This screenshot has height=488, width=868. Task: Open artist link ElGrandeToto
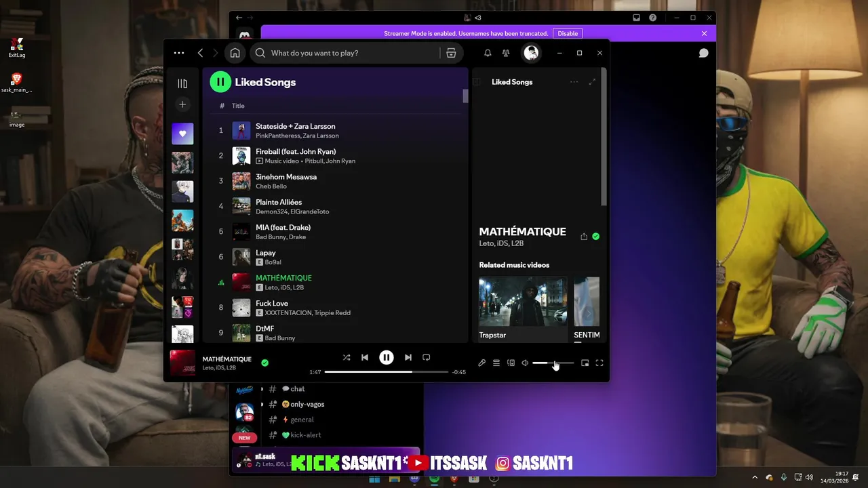(309, 211)
